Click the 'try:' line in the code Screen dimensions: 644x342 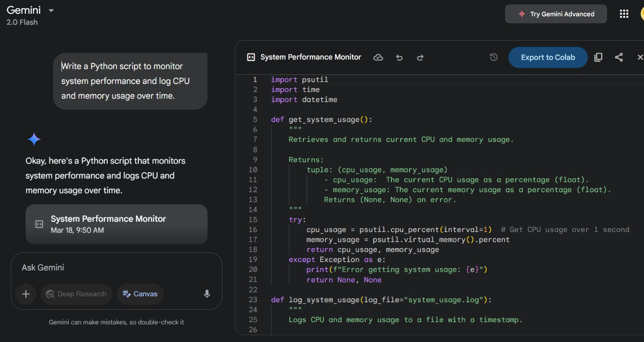coord(297,220)
